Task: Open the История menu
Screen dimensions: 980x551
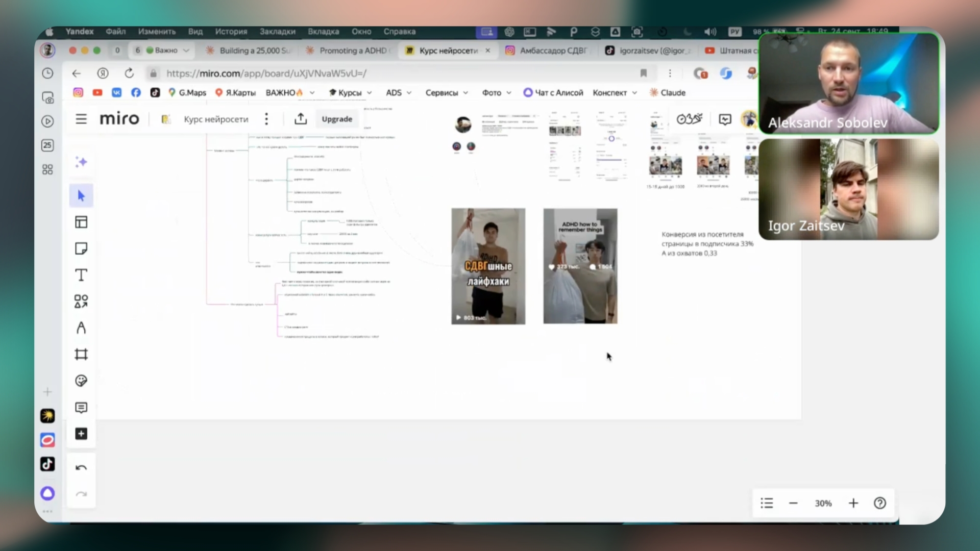Action: pyautogui.click(x=231, y=31)
